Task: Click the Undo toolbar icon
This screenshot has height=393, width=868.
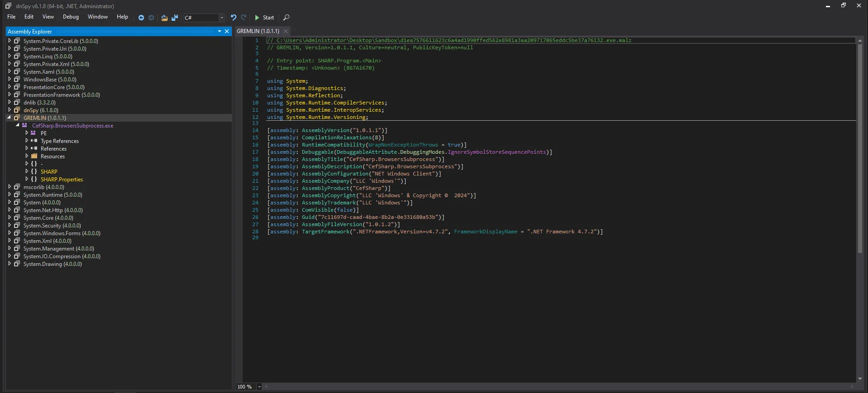Action: (x=234, y=18)
